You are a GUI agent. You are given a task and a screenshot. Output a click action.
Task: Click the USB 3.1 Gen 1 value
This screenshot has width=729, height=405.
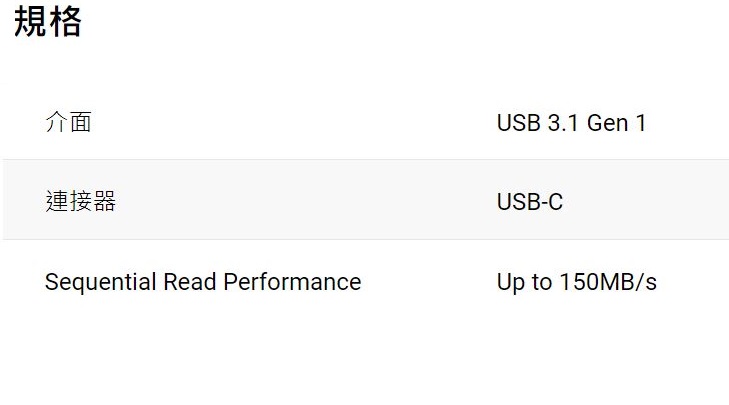tap(571, 123)
